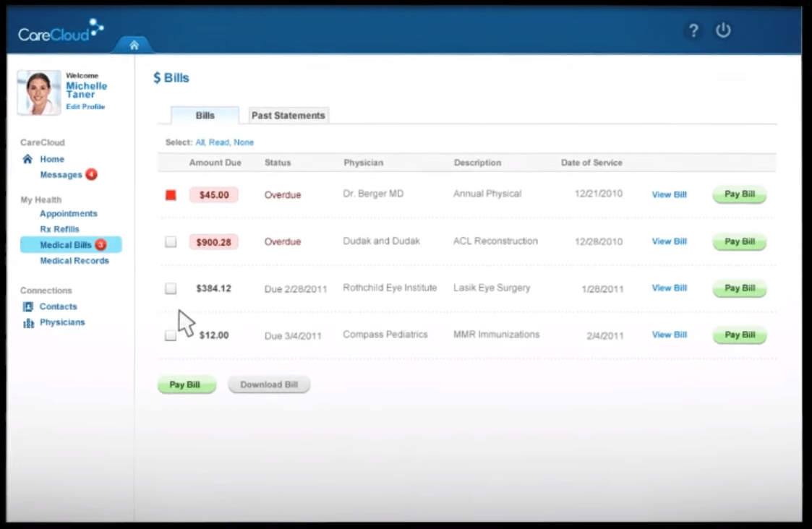The image size is (812, 529).
Task: Open help question mark icon
Action: tap(693, 30)
